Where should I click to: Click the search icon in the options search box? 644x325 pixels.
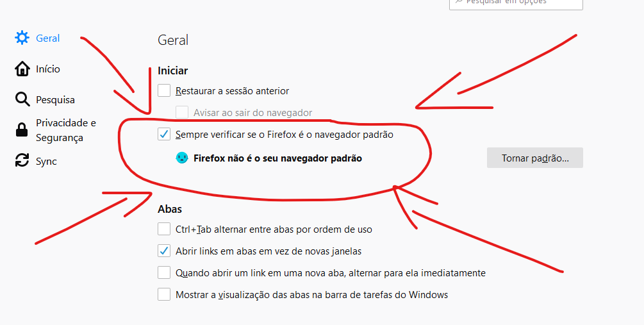pos(459,2)
